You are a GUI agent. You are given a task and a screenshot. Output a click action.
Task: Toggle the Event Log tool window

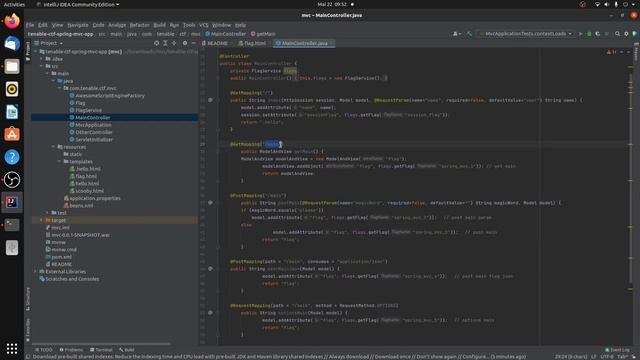pos(617,350)
